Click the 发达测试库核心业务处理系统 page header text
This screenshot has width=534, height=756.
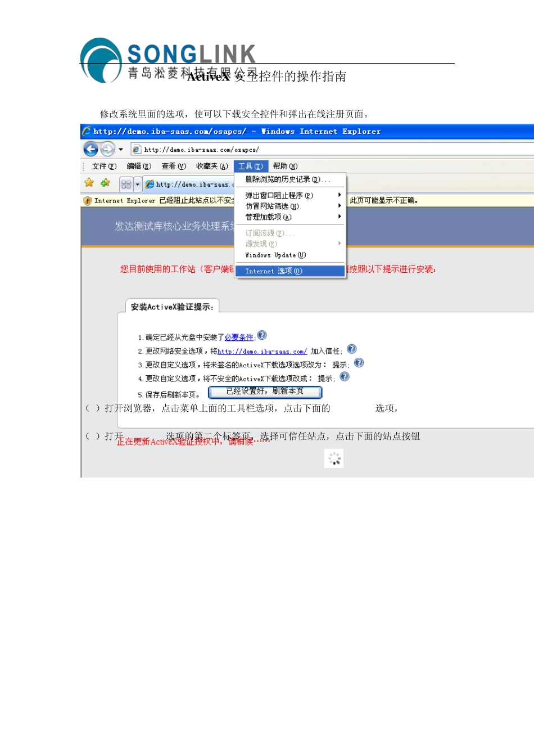[175, 226]
